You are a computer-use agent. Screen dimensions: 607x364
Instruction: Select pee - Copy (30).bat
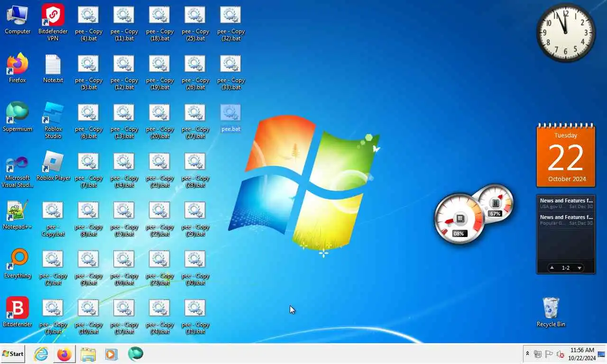(x=195, y=268)
